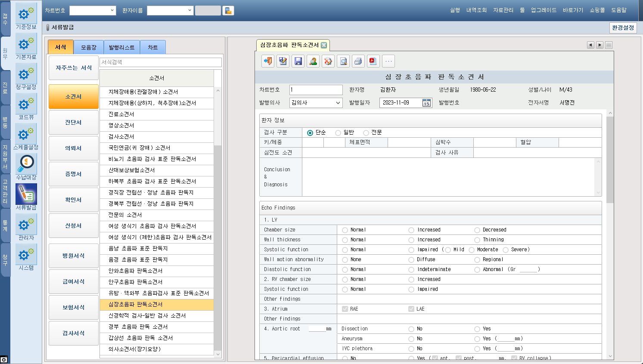The image size is (643, 364).
Task: Click the print preview magnifier icon
Action: tap(343, 61)
